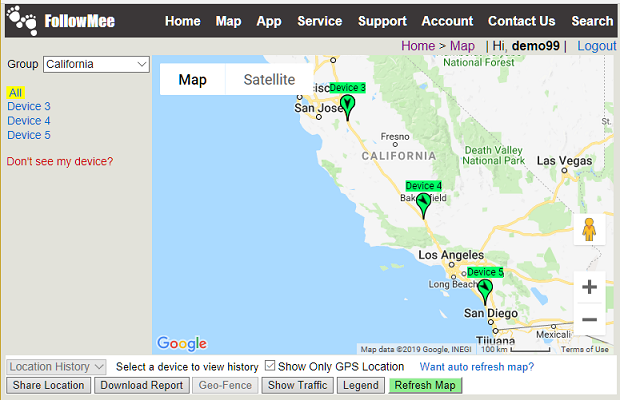Open the App menu item

[269, 21]
